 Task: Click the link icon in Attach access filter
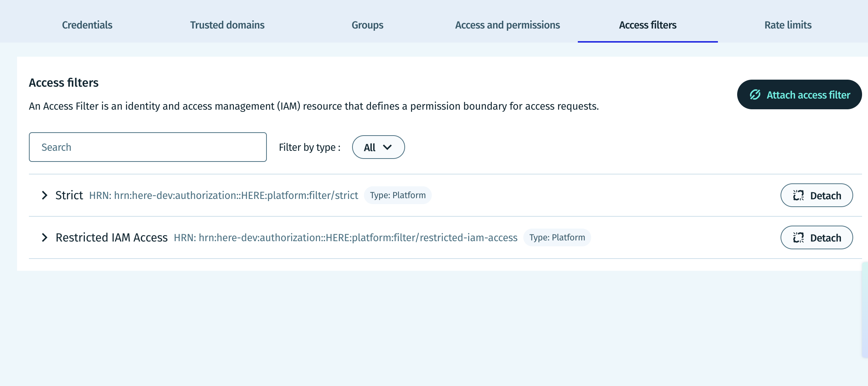pyautogui.click(x=755, y=95)
